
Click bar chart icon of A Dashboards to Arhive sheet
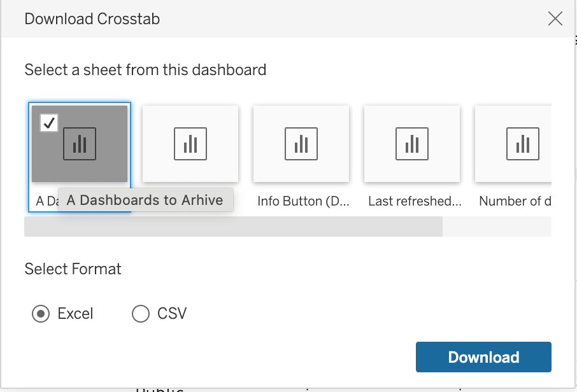(x=80, y=144)
